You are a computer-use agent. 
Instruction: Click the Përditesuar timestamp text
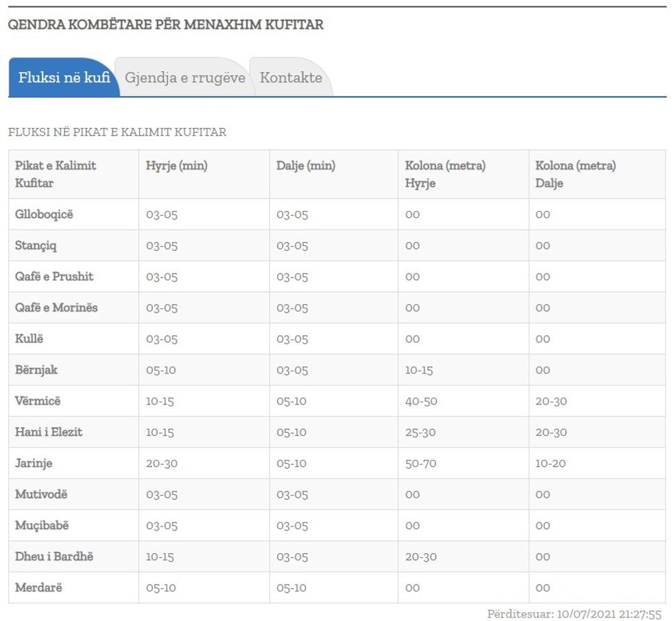[574, 613]
